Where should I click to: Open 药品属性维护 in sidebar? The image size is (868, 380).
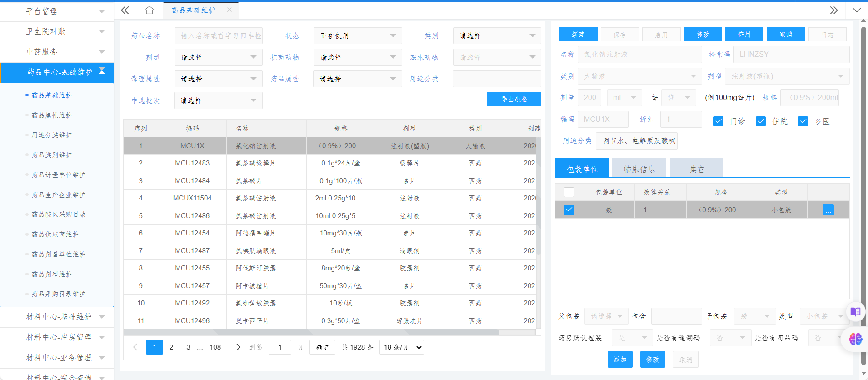(51, 115)
